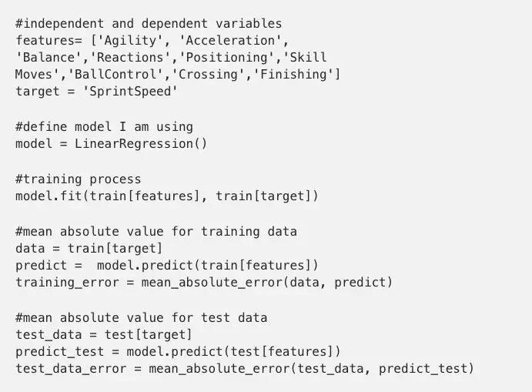
Task: Click the 'features=' variable name
Action: coord(49,41)
